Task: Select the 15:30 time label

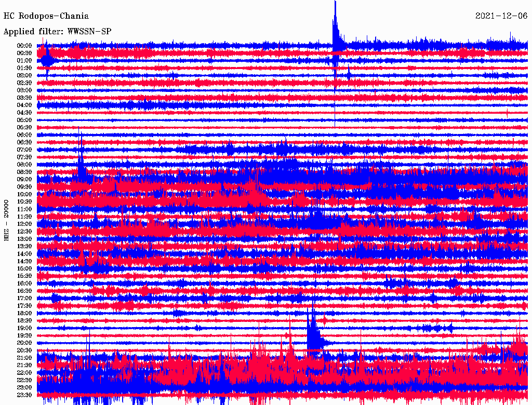Action: 24,276
